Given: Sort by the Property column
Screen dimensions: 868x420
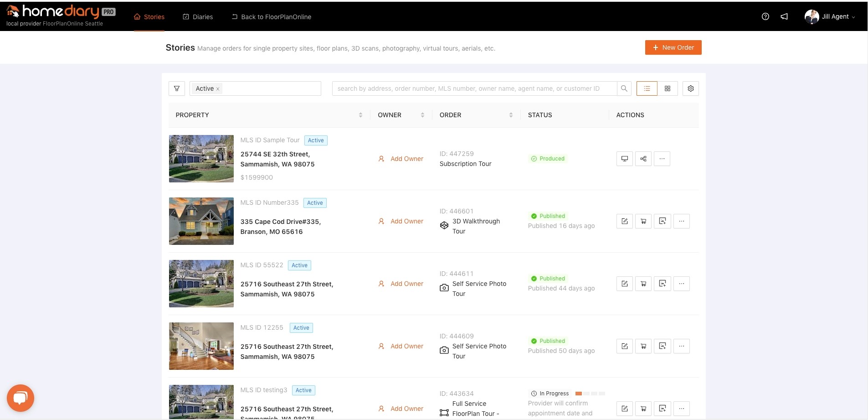Looking at the screenshot, I should coord(360,115).
